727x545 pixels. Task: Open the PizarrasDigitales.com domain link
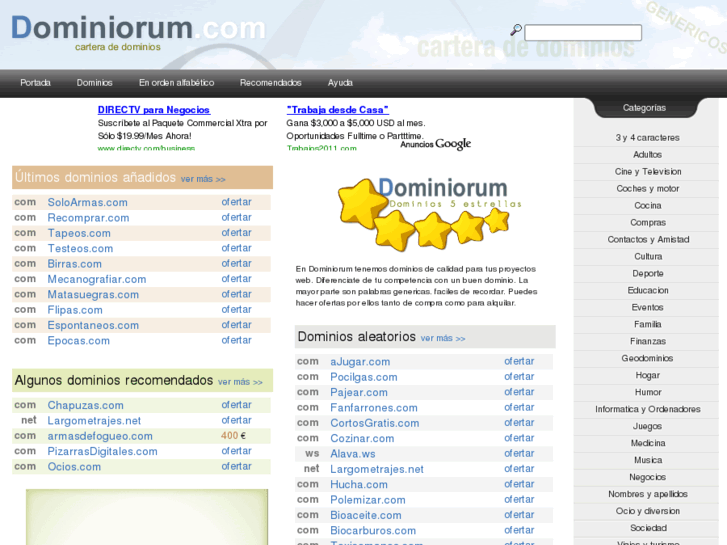102,451
